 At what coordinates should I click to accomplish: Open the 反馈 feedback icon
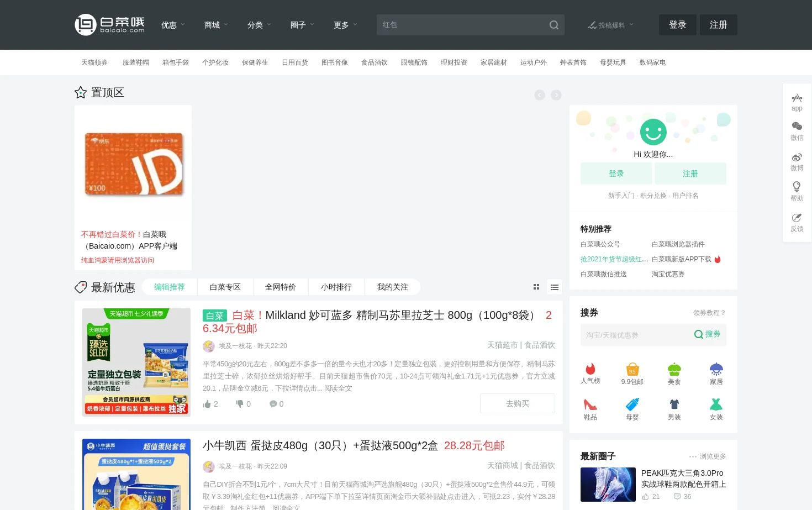(x=797, y=222)
